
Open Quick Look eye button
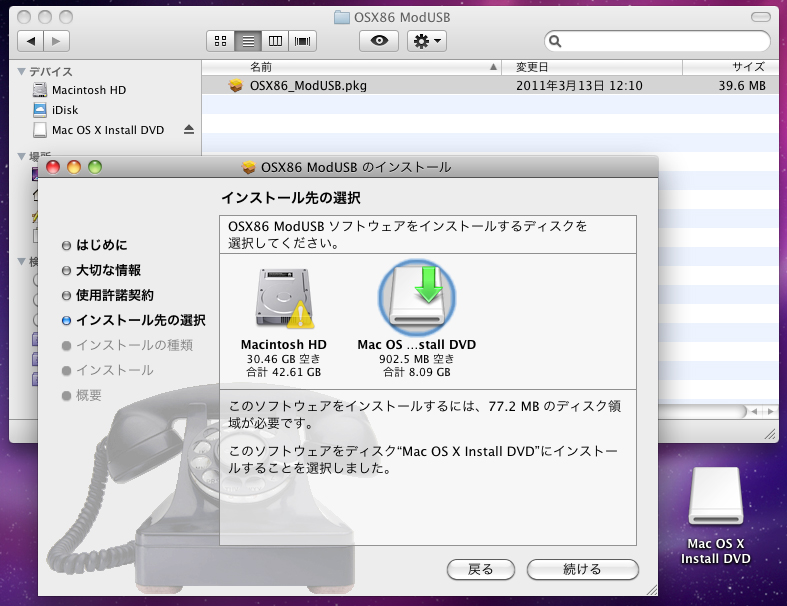[379, 41]
